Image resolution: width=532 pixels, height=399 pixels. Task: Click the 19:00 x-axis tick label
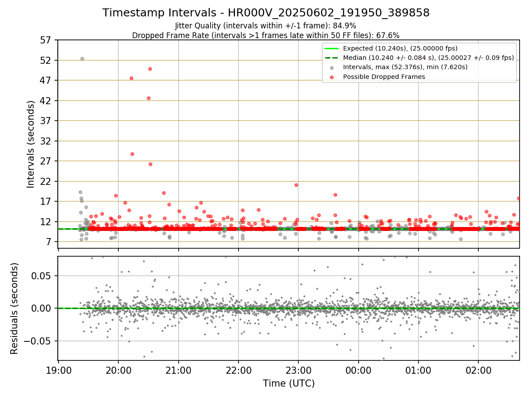point(59,370)
